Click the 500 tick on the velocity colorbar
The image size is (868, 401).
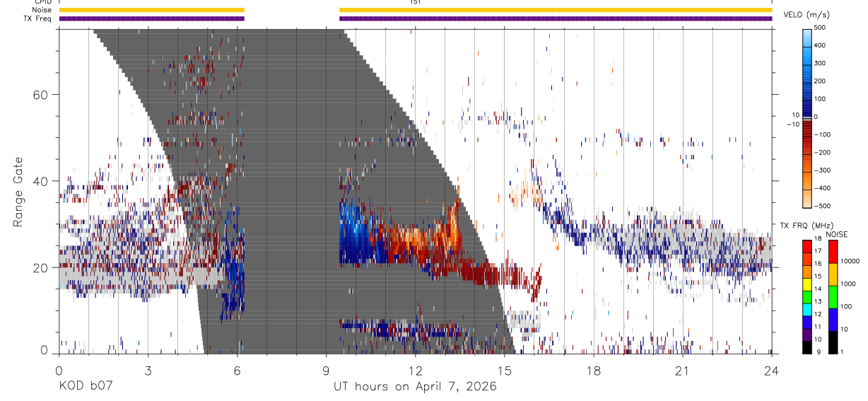[821, 28]
